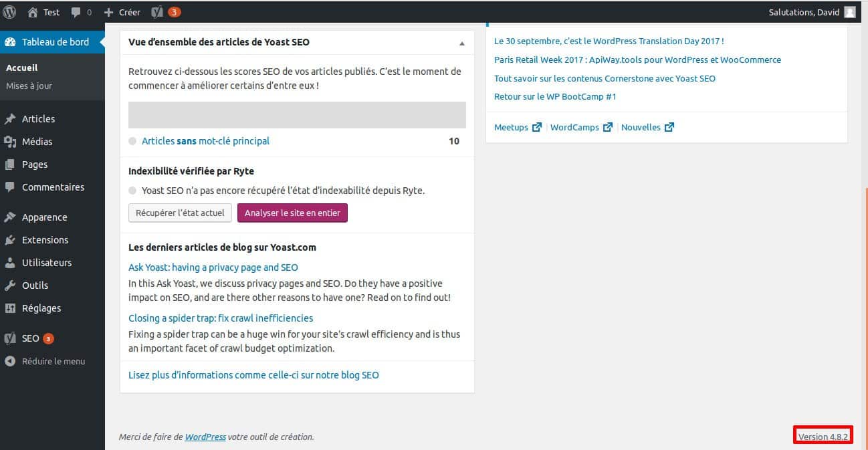Click the WordPress logo in the admin bar

coord(9,11)
